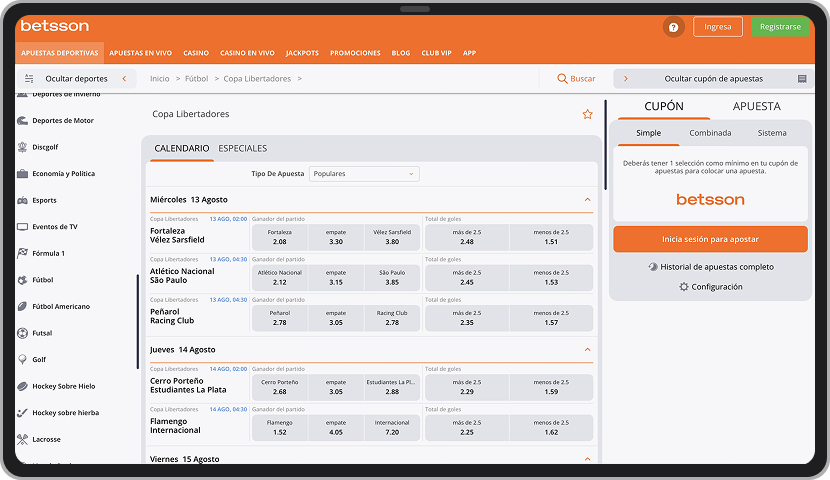This screenshot has height=480, width=830.
Task: Click Inicio breadcrumb link
Action: [x=159, y=79]
